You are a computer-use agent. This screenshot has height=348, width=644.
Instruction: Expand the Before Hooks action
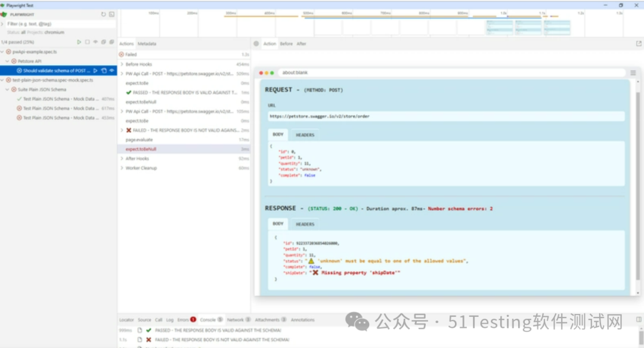coord(122,64)
